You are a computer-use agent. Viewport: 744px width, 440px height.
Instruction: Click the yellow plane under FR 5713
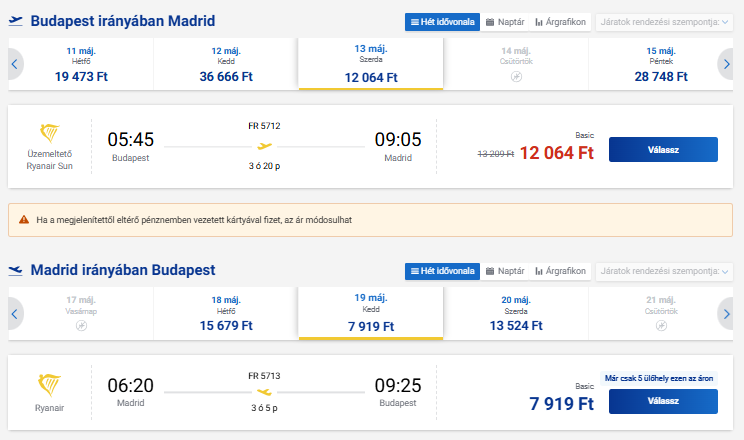click(264, 392)
